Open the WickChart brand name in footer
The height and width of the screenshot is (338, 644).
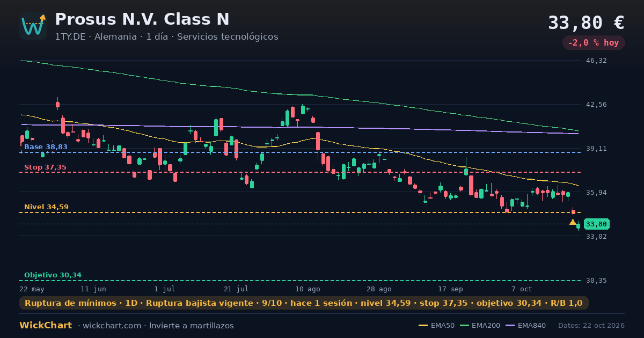tap(46, 326)
